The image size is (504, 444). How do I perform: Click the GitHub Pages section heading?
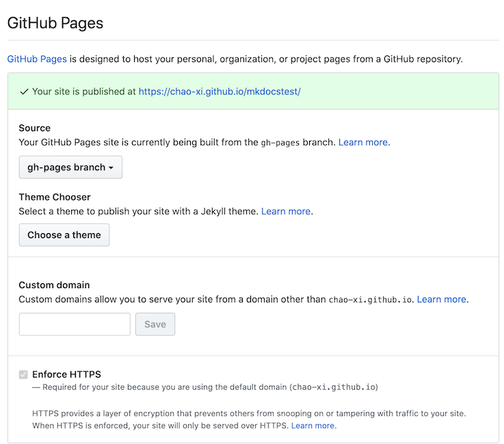(x=55, y=23)
